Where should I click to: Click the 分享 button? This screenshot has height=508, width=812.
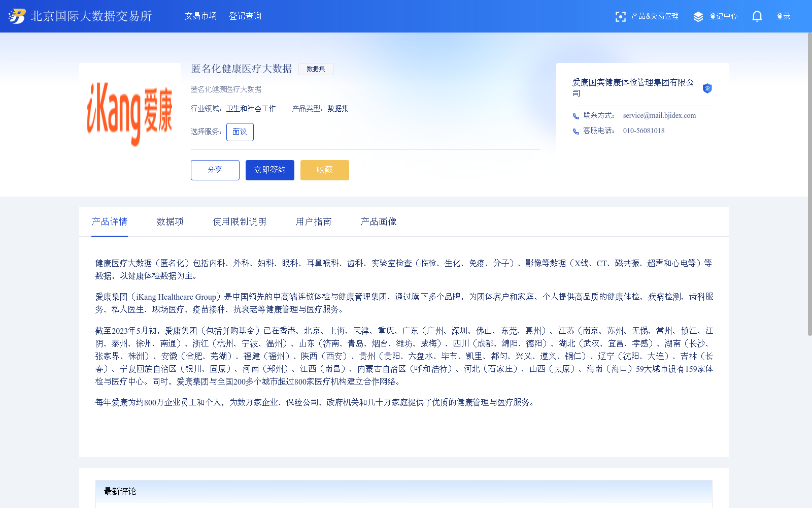[x=215, y=170]
